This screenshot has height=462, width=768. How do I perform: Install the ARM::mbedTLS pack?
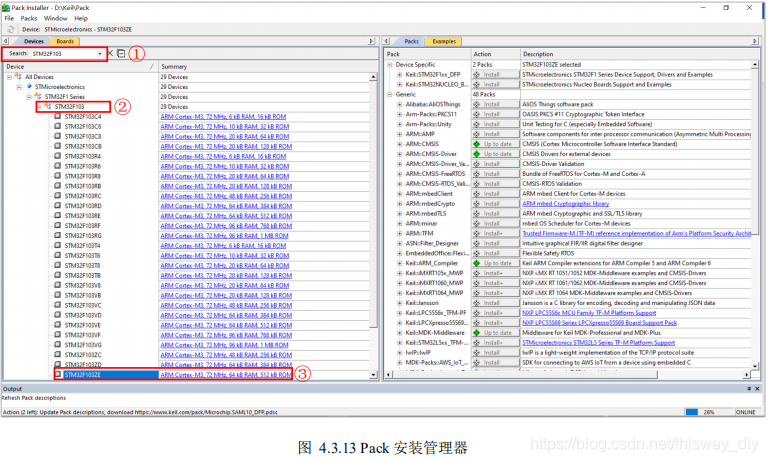coord(495,214)
